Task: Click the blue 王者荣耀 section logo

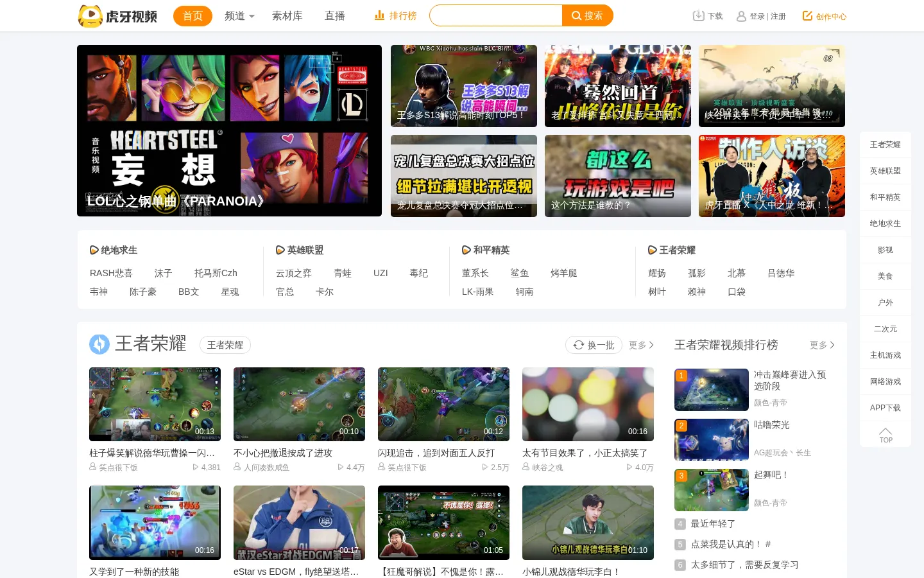Action: pos(99,344)
